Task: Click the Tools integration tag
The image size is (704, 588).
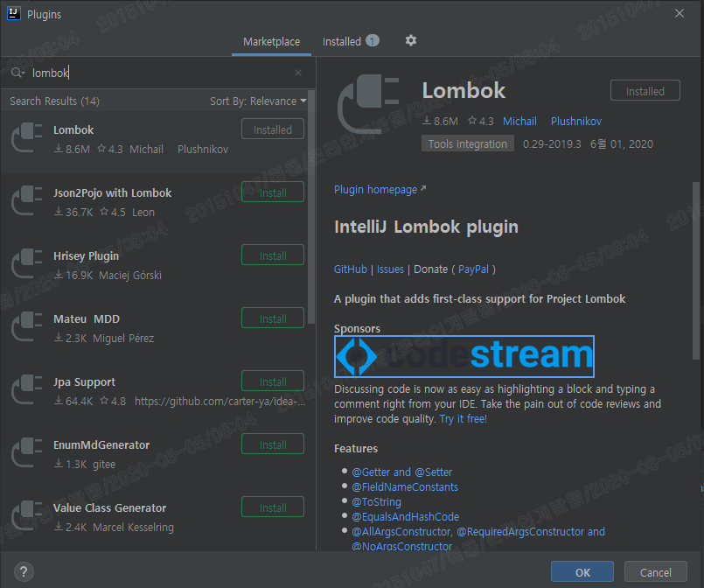Action: (x=467, y=143)
